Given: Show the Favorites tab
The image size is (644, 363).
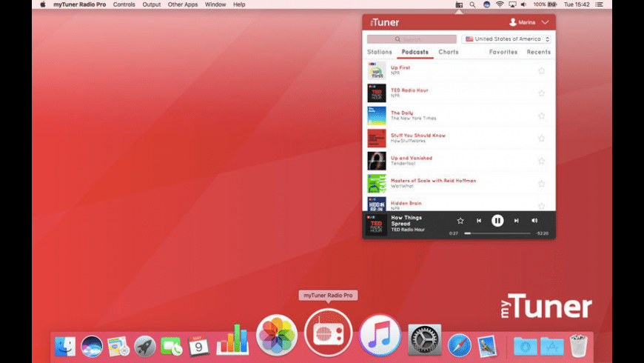Looking at the screenshot, I should [x=503, y=52].
